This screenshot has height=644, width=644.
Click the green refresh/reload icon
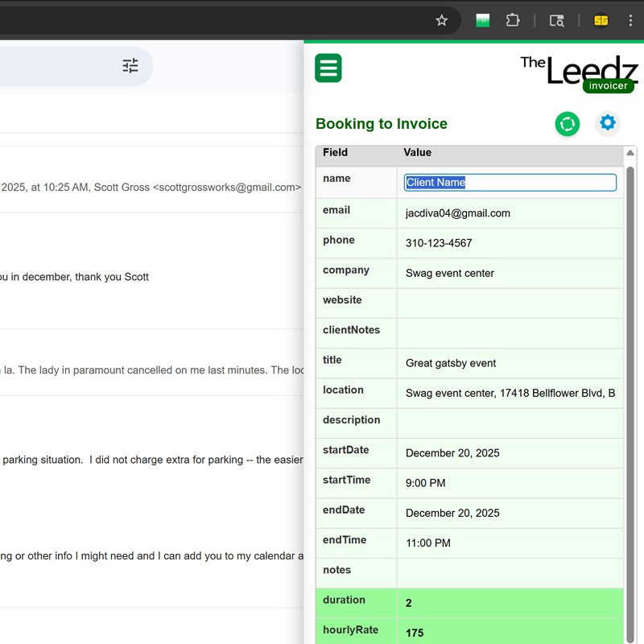568,124
